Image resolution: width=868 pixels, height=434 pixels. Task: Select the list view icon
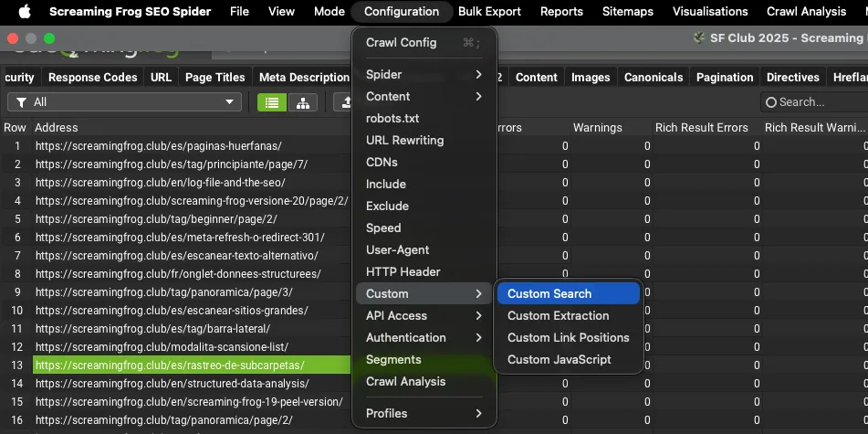point(272,102)
